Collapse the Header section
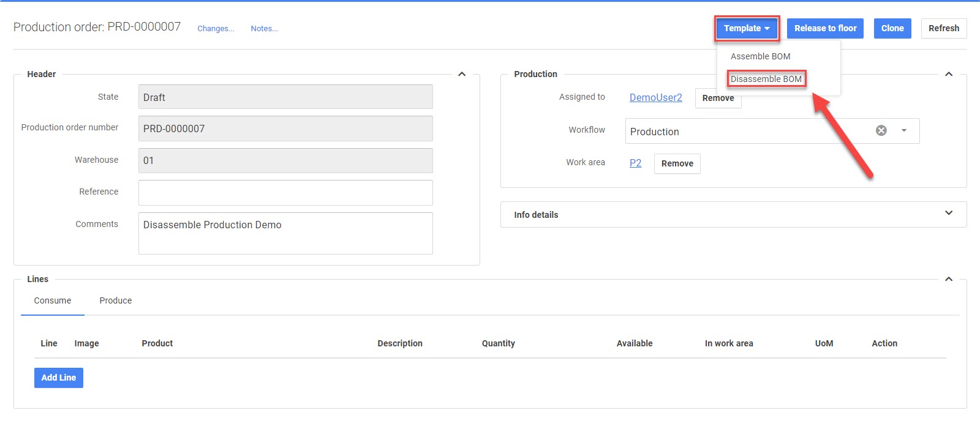 (462, 74)
